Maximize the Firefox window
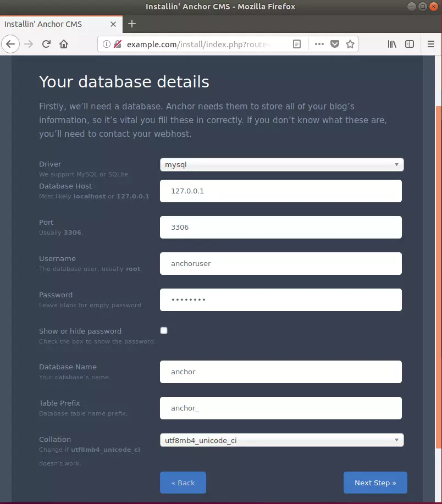 tap(423, 7)
